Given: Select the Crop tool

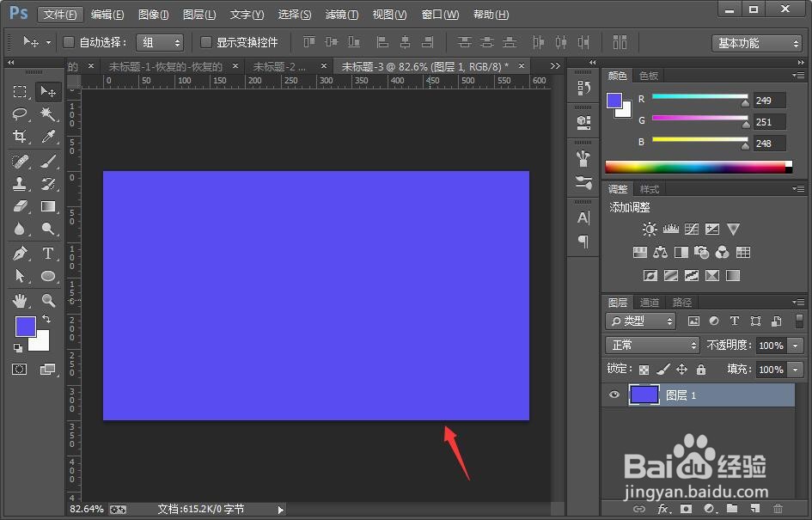Looking at the screenshot, I should point(20,136).
